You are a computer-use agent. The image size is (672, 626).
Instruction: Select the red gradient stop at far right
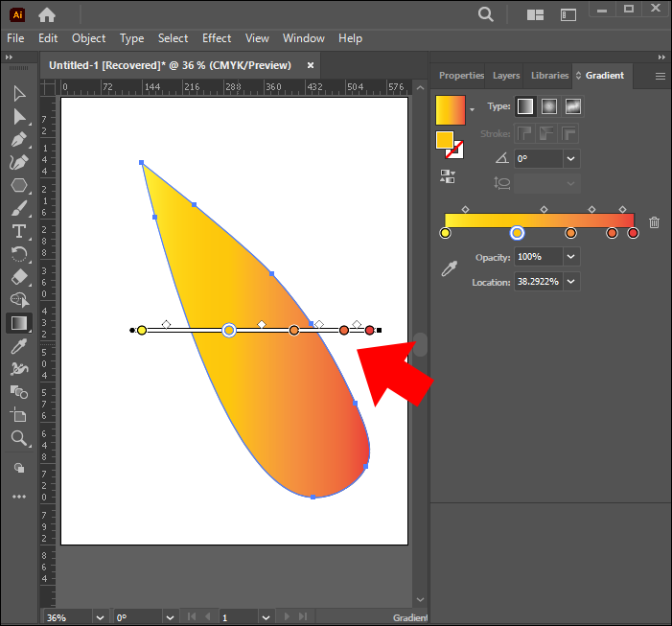coord(633,233)
